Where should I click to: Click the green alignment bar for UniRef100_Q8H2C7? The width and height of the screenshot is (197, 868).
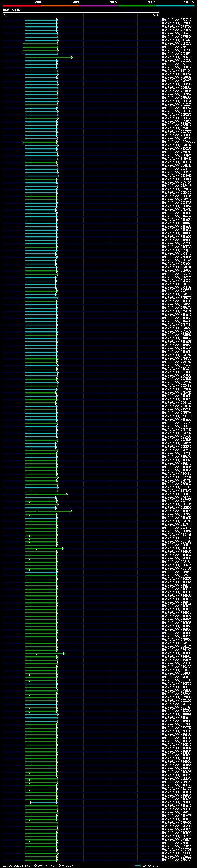(x=41, y=44)
